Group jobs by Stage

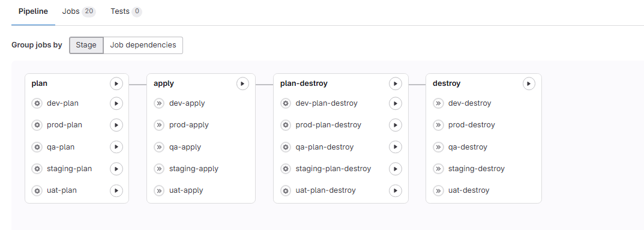click(x=86, y=45)
